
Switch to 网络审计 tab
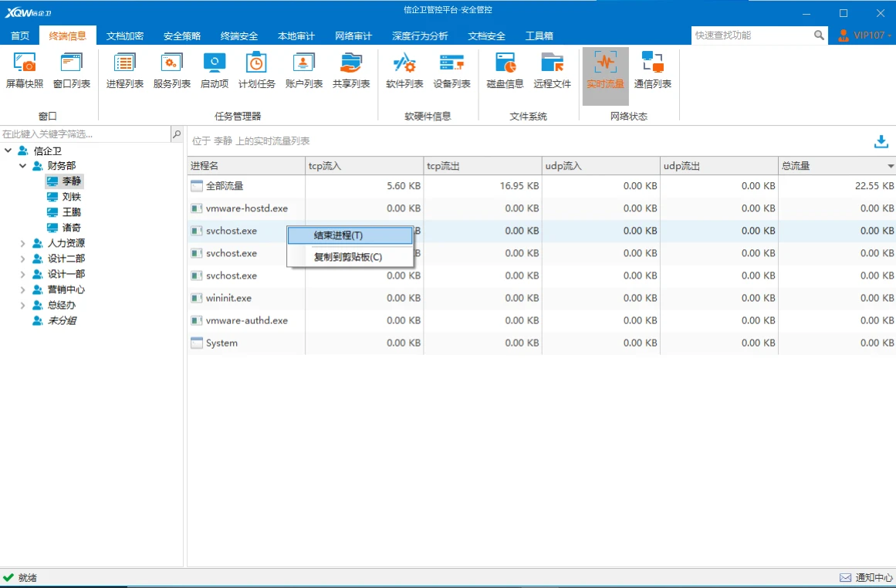[x=353, y=35]
